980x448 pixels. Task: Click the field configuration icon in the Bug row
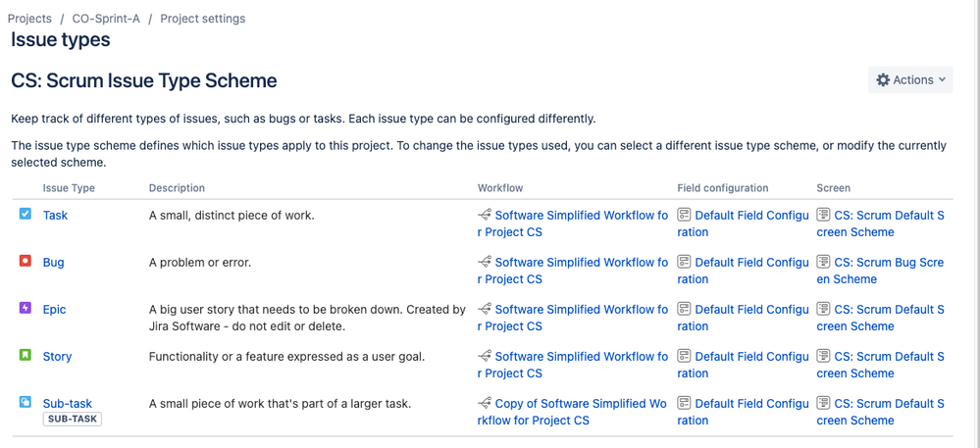(x=684, y=262)
